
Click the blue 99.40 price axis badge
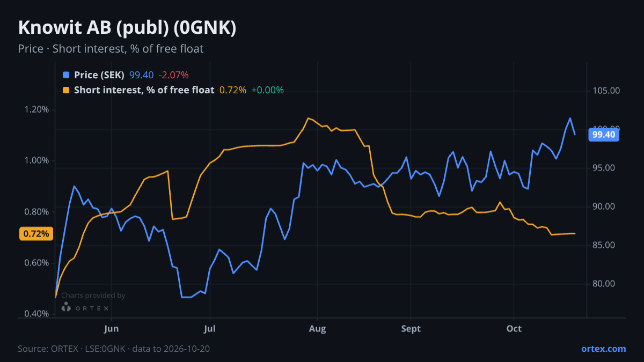[x=604, y=135]
